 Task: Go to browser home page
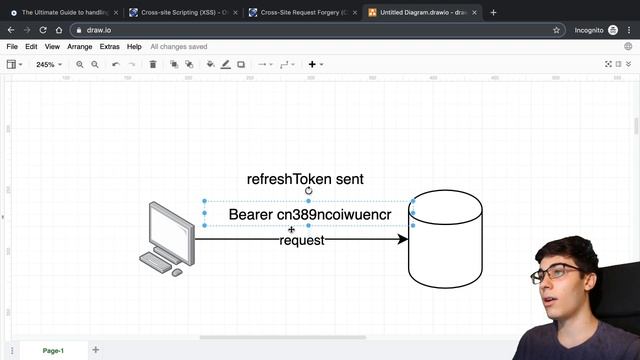tap(59, 30)
